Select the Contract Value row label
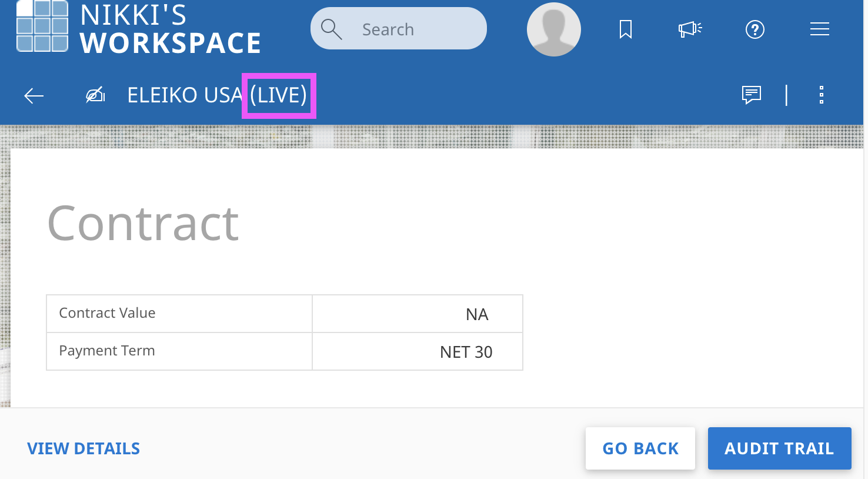Image resolution: width=868 pixels, height=479 pixels. coord(108,313)
